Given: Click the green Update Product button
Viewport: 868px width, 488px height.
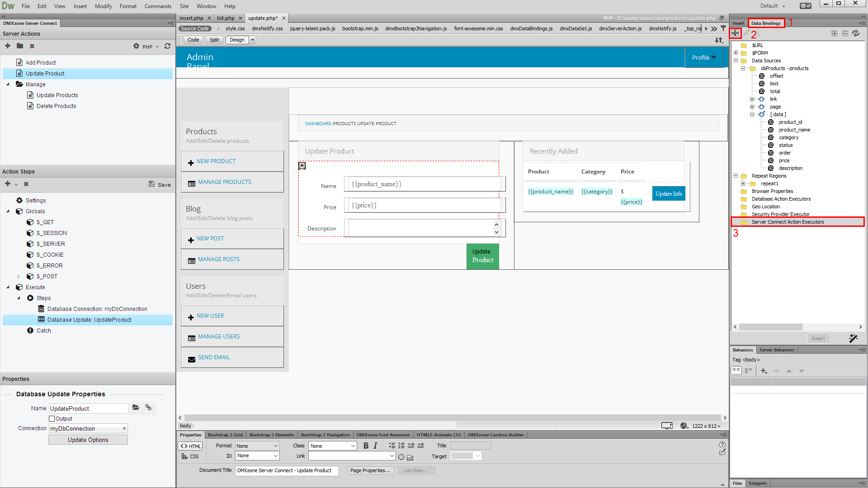Looking at the screenshot, I should click(482, 256).
